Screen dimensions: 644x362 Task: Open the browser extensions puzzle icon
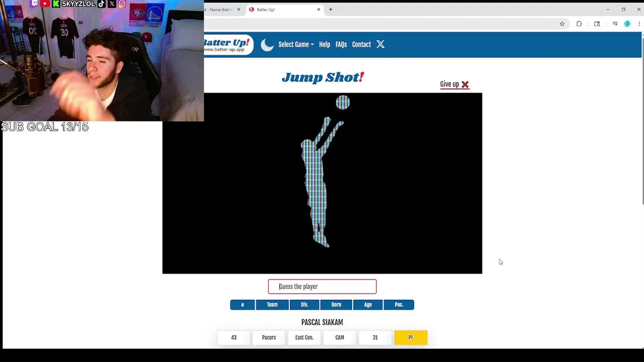pyautogui.click(x=579, y=24)
